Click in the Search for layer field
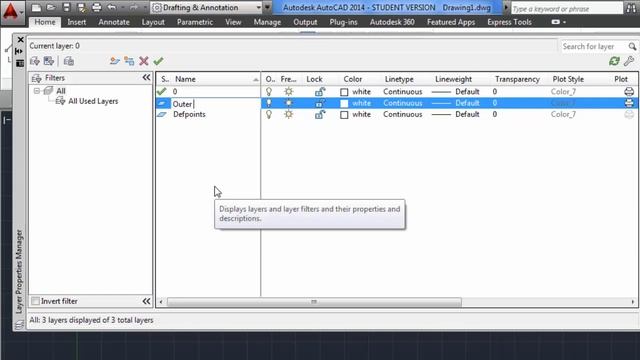This screenshot has height=360, width=640. coord(594,47)
